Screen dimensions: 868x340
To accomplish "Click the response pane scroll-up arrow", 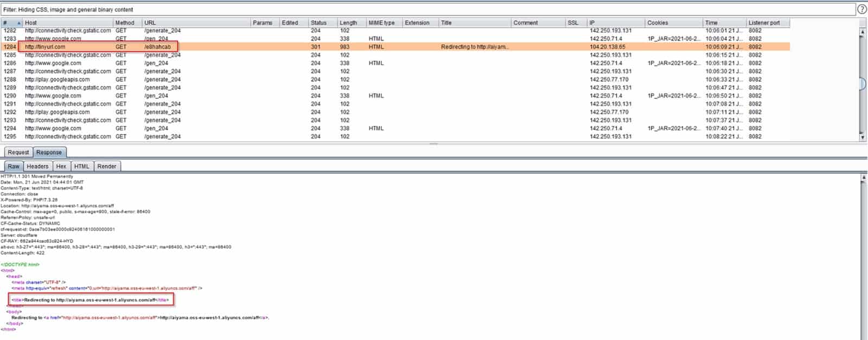I will (x=863, y=178).
